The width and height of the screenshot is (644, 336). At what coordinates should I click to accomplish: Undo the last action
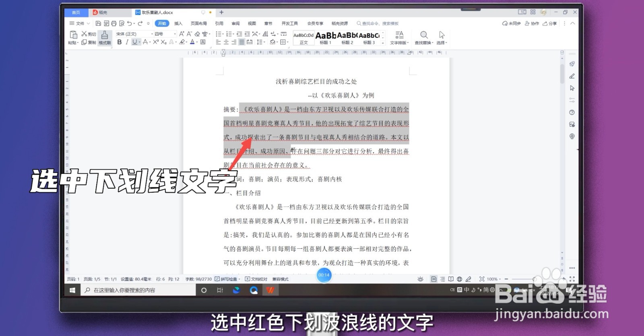129,23
